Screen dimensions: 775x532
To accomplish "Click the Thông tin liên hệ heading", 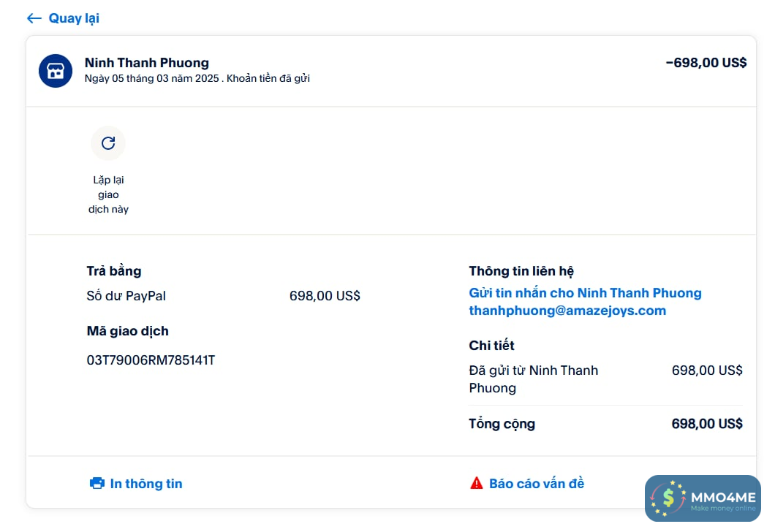I will click(521, 271).
